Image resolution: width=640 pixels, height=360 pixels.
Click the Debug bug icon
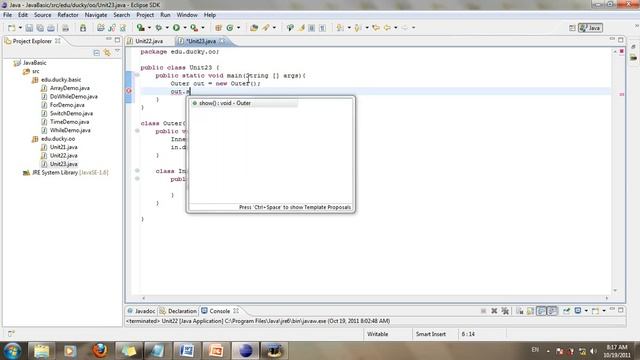pyautogui.click(x=159, y=28)
